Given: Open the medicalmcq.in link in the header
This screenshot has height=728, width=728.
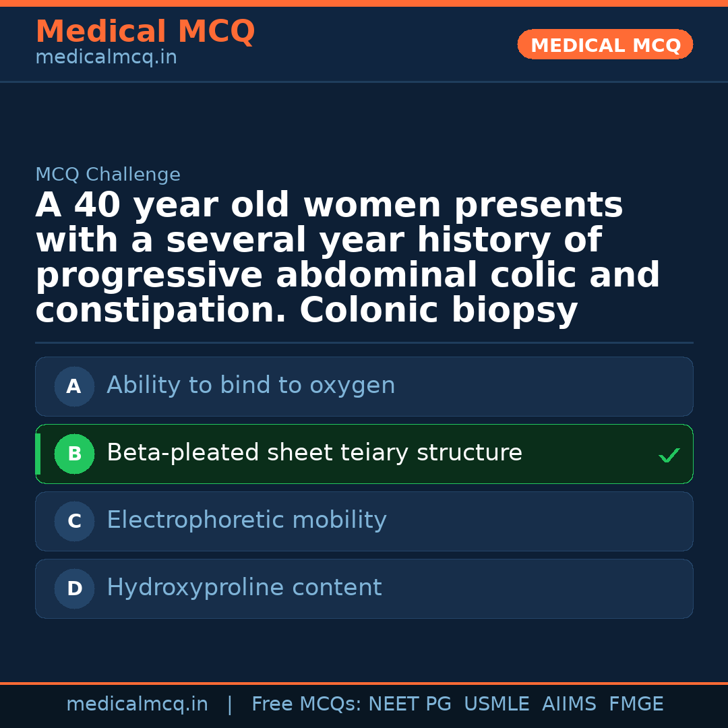Looking at the screenshot, I should (106, 58).
